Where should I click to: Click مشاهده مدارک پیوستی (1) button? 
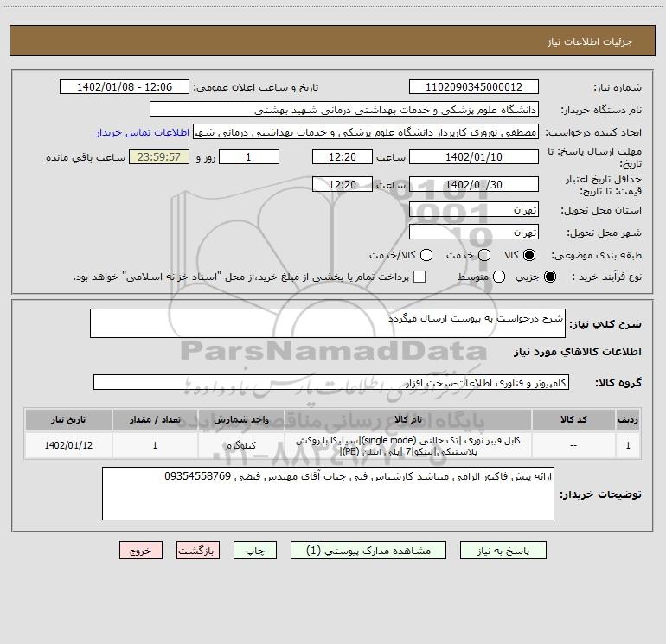click(368, 551)
